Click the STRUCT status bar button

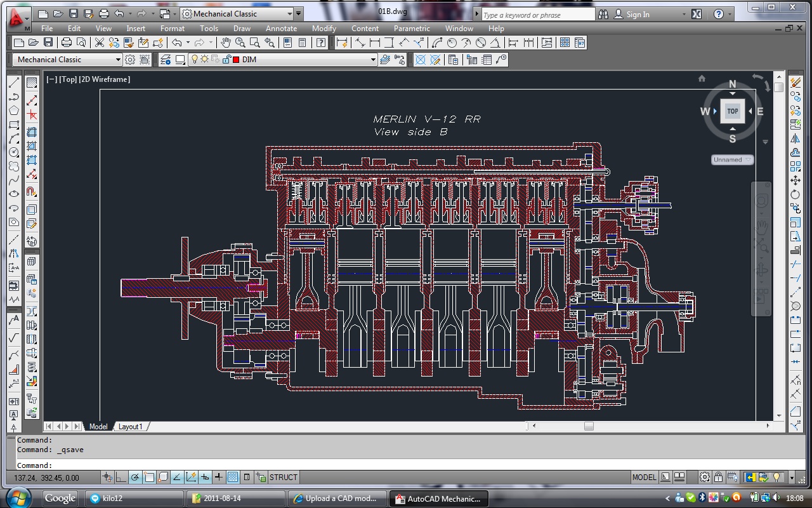point(283,478)
